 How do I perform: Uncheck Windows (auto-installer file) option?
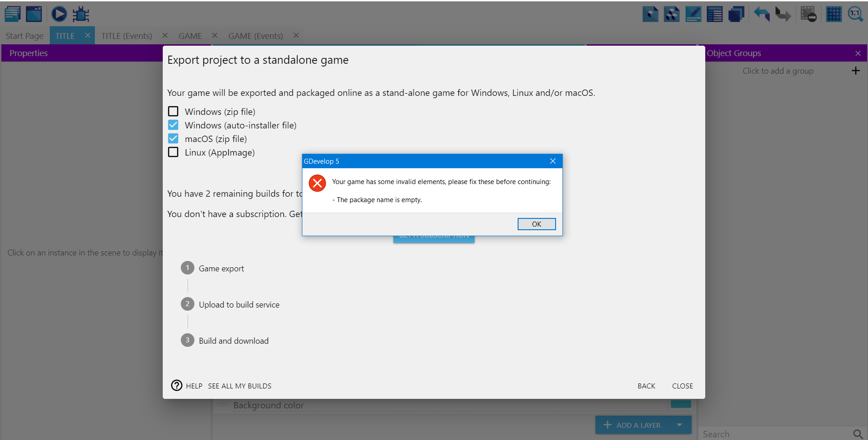(173, 125)
